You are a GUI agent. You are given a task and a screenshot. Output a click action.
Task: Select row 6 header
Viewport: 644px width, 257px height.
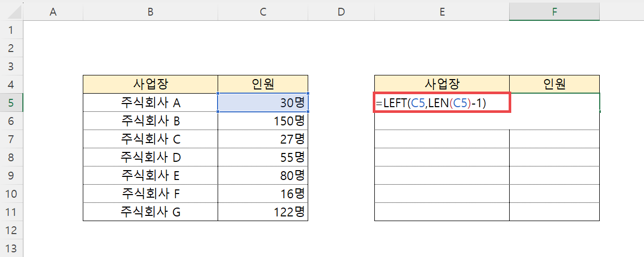click(11, 121)
